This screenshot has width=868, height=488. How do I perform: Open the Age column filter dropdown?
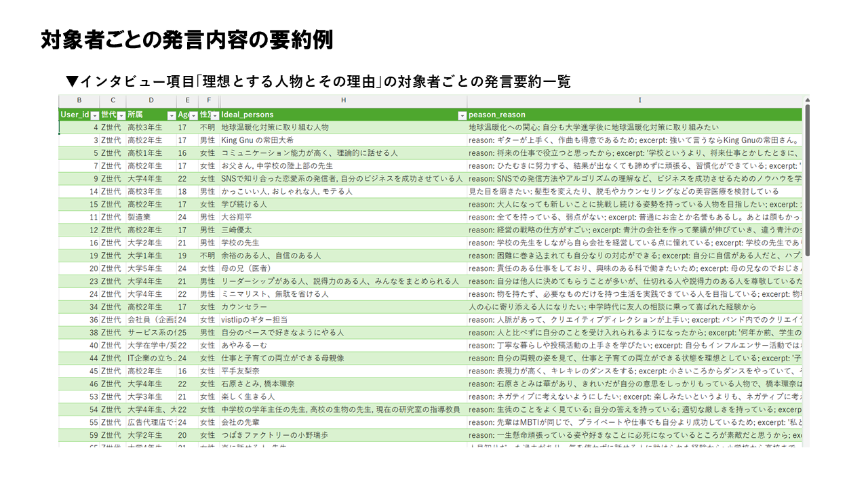click(x=193, y=115)
